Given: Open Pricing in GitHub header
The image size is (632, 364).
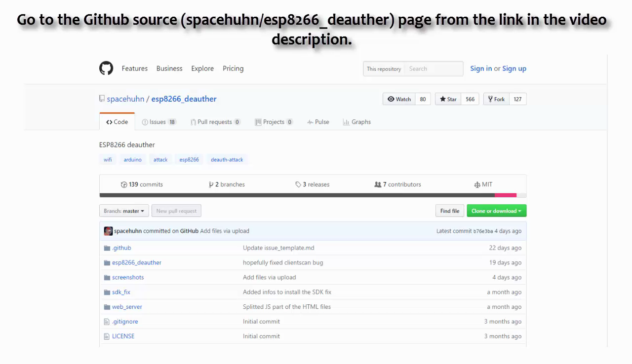Looking at the screenshot, I should [233, 69].
